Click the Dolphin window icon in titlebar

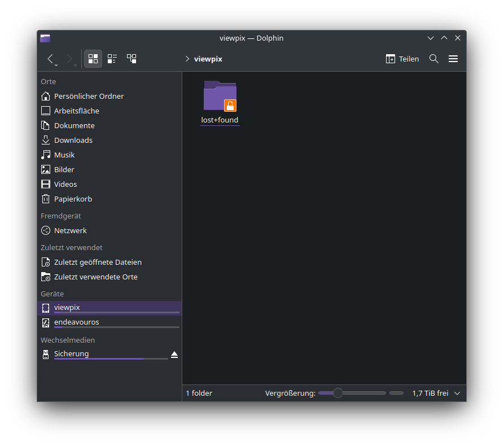click(45, 38)
